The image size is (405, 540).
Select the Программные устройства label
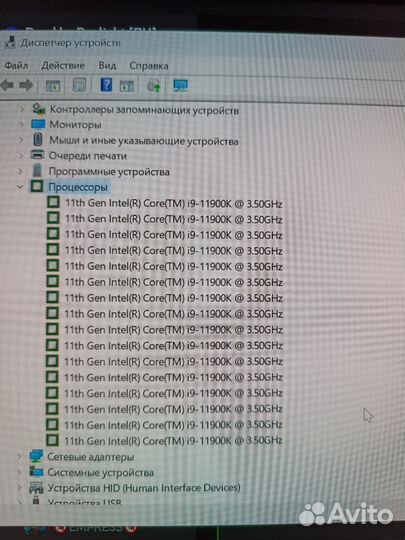[x=109, y=172]
